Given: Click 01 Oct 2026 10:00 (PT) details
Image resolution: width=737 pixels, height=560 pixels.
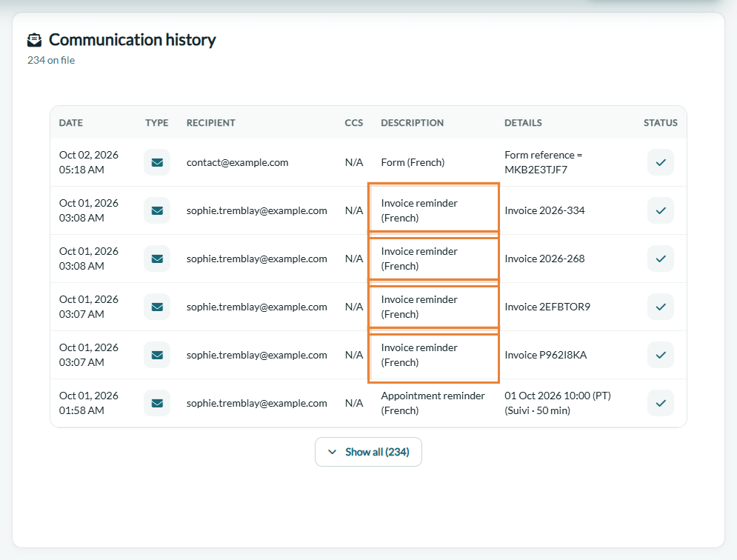Looking at the screenshot, I should point(558,403).
